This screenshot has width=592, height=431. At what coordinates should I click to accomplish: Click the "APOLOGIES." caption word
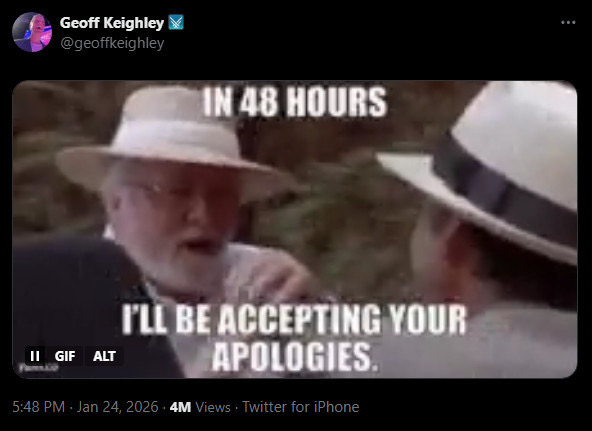coord(295,357)
